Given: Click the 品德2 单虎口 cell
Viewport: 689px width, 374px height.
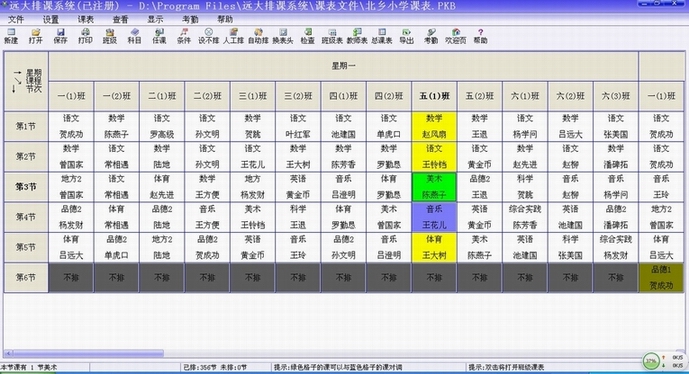Looking at the screenshot, I should click(x=116, y=247).
